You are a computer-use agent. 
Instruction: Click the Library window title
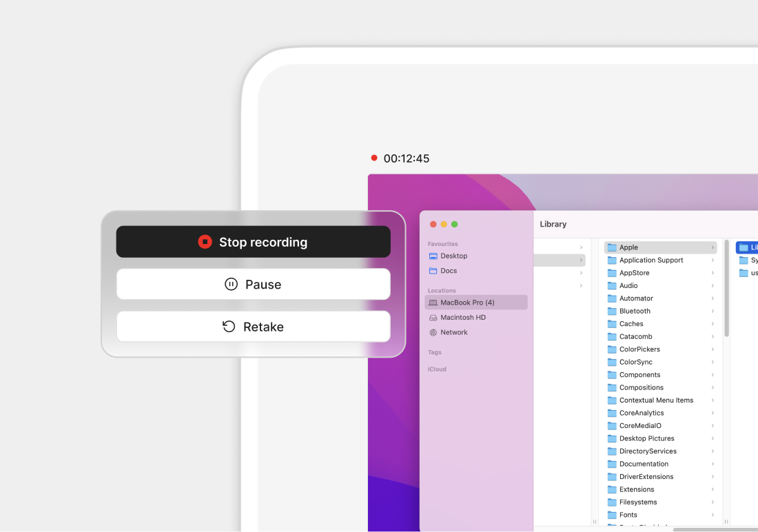coord(553,224)
